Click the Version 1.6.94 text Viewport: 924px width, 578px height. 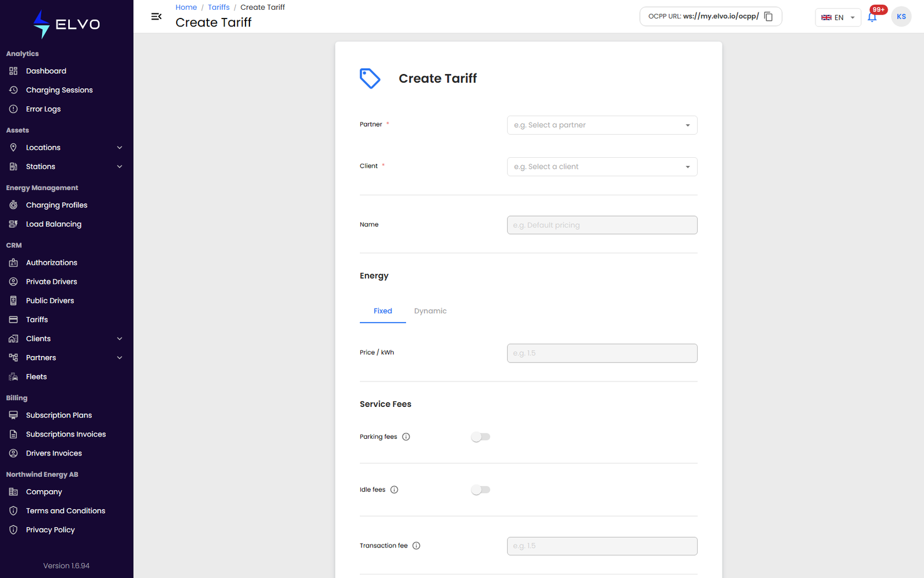(66, 566)
